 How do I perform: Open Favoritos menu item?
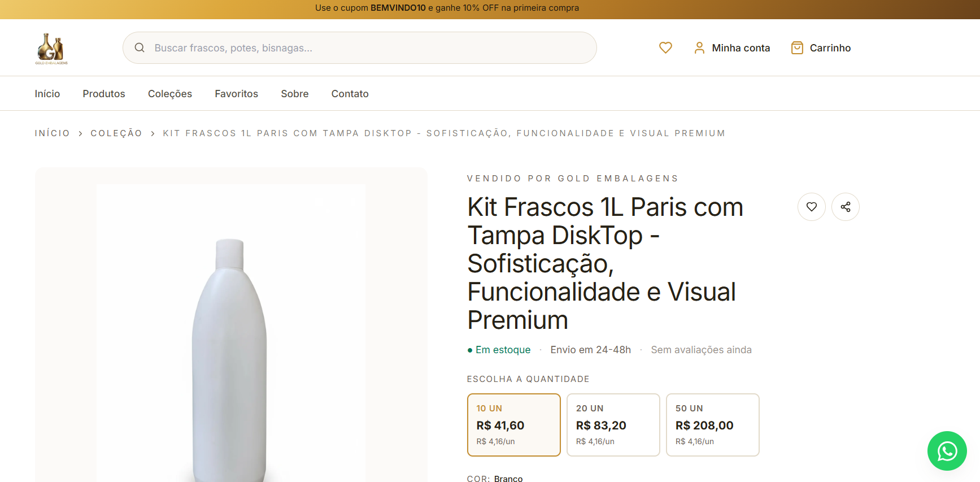click(236, 94)
